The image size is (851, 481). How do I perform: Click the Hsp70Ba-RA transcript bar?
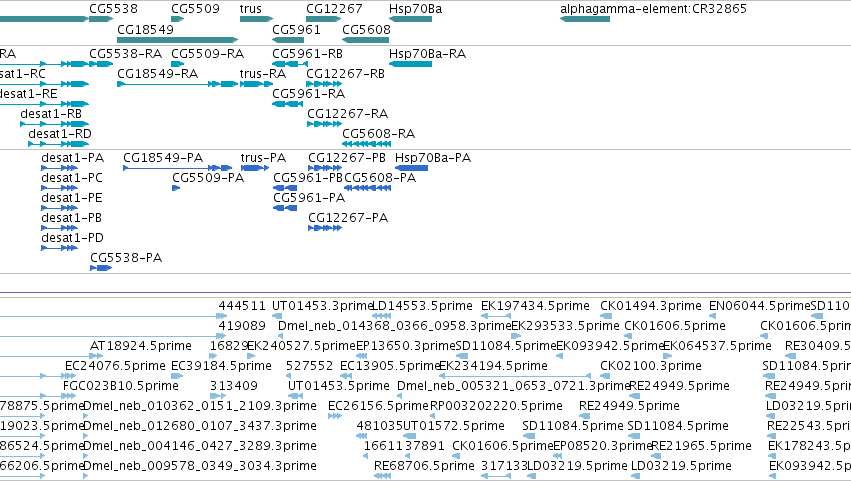point(410,64)
